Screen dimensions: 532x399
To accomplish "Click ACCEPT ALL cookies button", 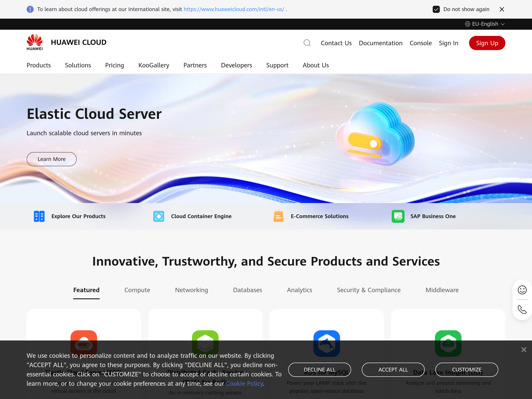I will tap(393, 370).
